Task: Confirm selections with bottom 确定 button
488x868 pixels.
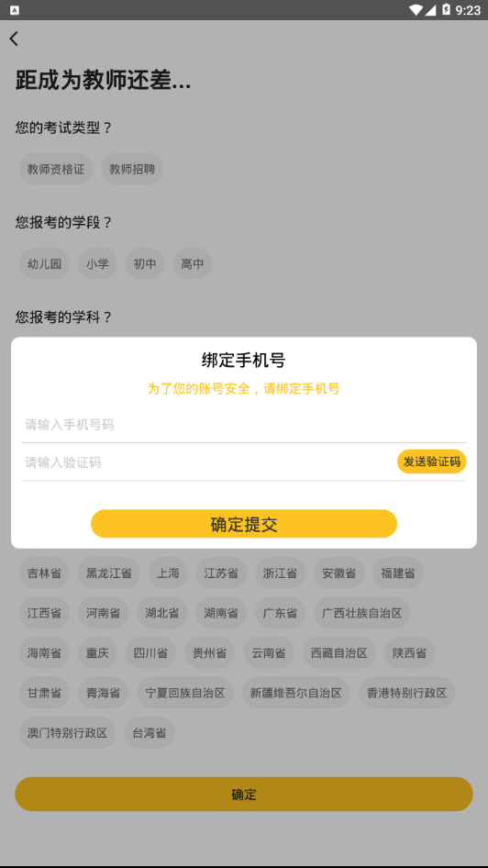Action: (244, 795)
